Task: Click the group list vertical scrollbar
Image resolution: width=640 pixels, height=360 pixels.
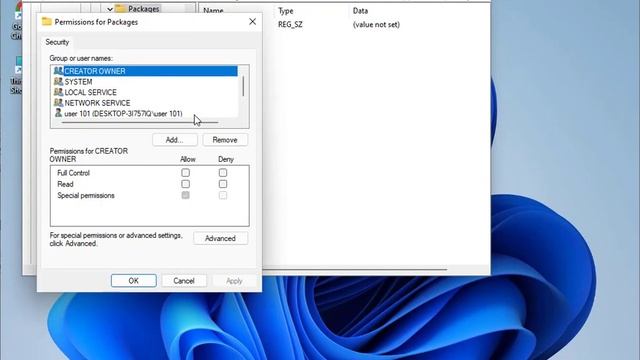Action: (x=243, y=86)
